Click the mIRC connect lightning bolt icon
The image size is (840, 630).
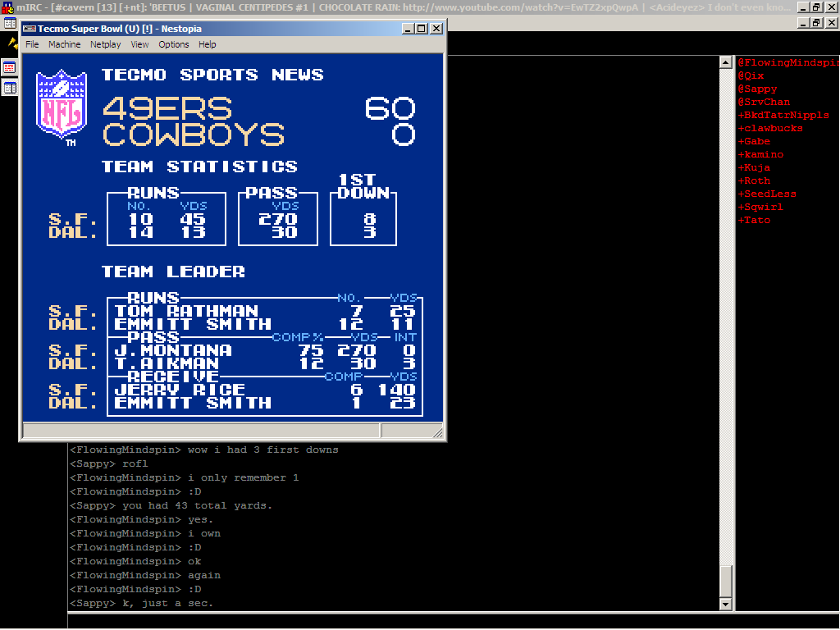(12, 42)
